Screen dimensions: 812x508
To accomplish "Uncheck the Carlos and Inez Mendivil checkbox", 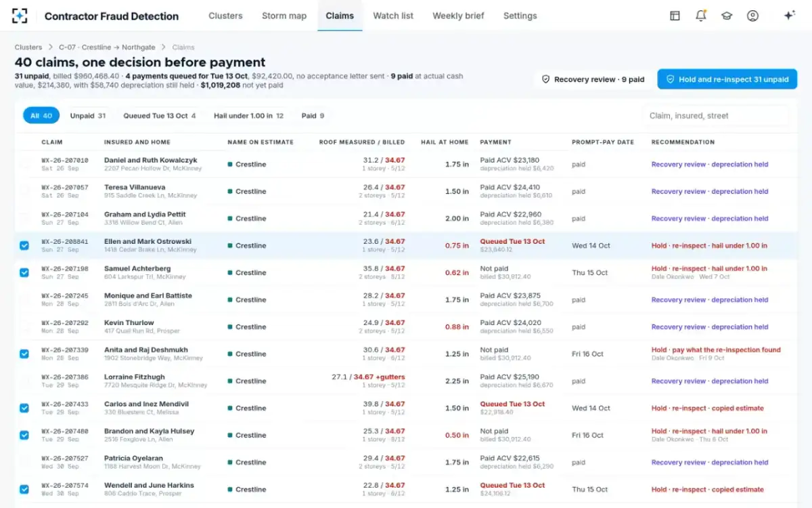I will 24,408.
